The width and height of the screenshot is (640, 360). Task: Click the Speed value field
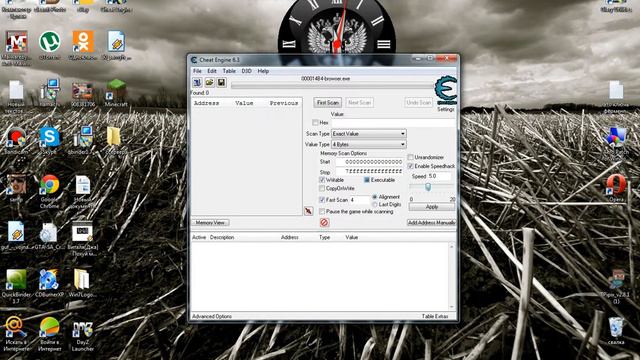pos(439,176)
